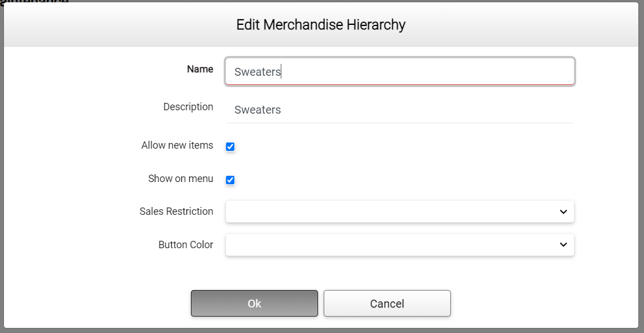Click the Button Color label
The height and width of the screenshot is (333, 644).
point(185,245)
